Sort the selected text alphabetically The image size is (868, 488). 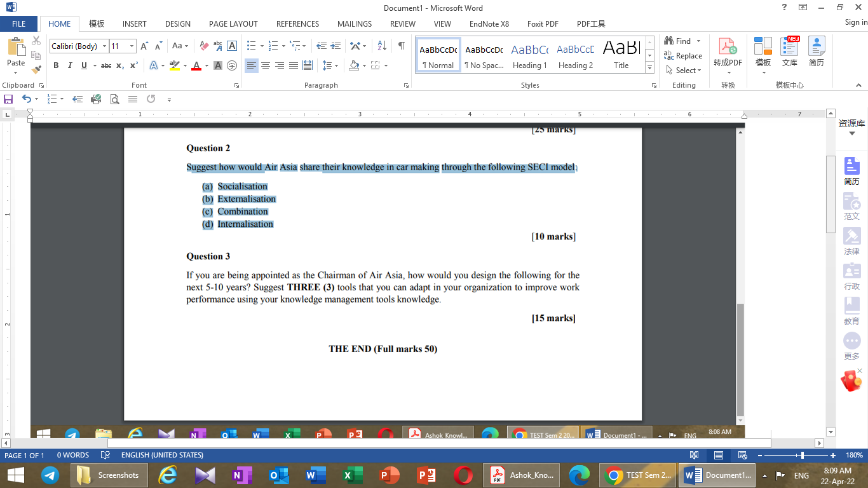(382, 45)
